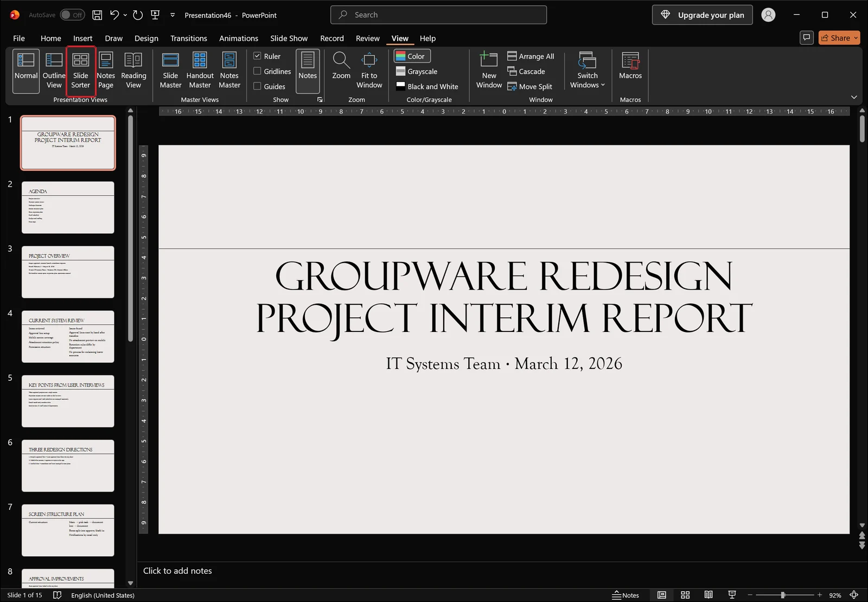Toggle the Notes pane button in ribbon
The height and width of the screenshot is (602, 868).
coord(308,71)
